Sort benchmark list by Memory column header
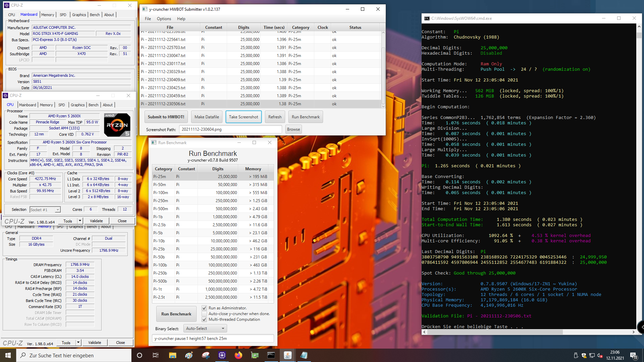Screen dimensions: 644x362 tap(253, 169)
